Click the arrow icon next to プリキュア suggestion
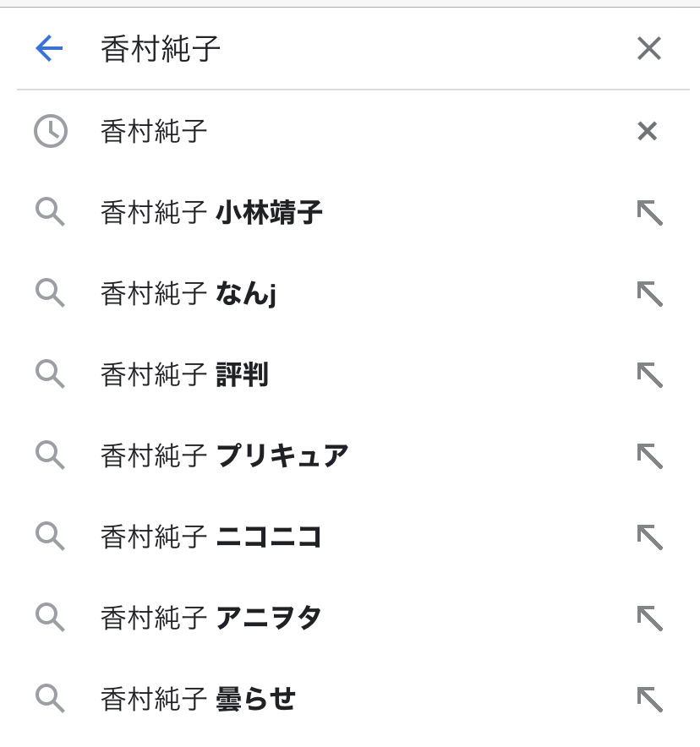Viewport: 700px width, 747px height. coord(648,455)
